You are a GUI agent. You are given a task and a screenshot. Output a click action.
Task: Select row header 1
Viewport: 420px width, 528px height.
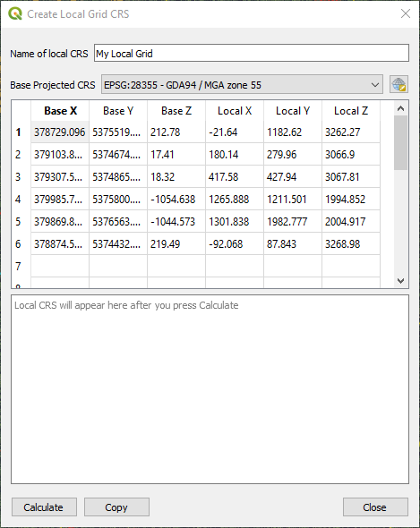[21, 132]
